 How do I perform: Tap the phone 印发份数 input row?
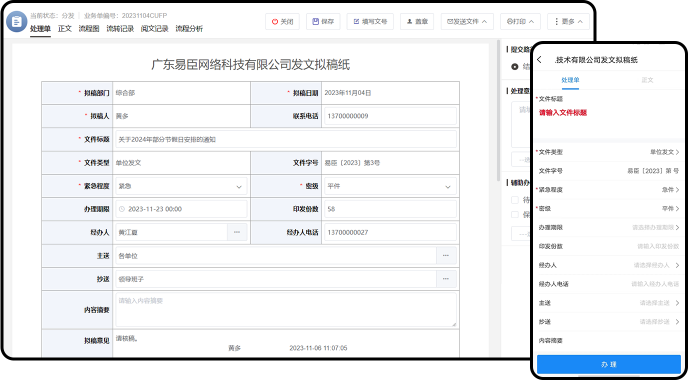[609, 247]
